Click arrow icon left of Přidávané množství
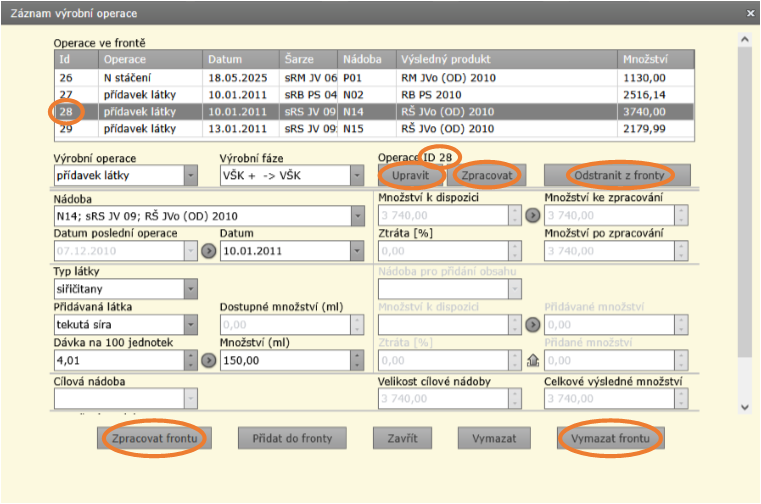The height and width of the screenshot is (504, 761). (x=531, y=324)
